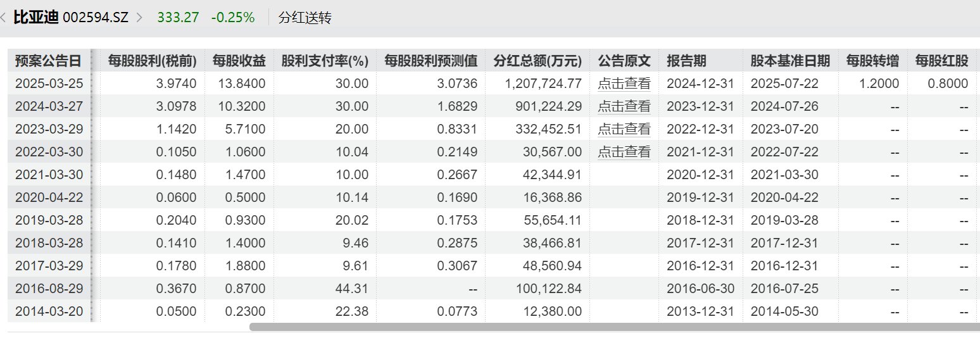View announcement for 2025-03-25 row
The height and width of the screenshot is (338, 980).
pyautogui.click(x=624, y=84)
